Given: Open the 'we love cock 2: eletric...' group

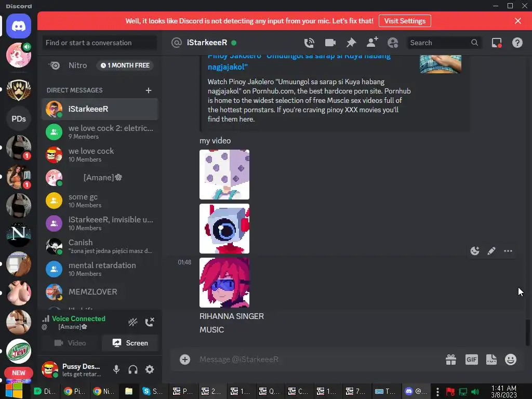Looking at the screenshot, I should pos(100,131).
